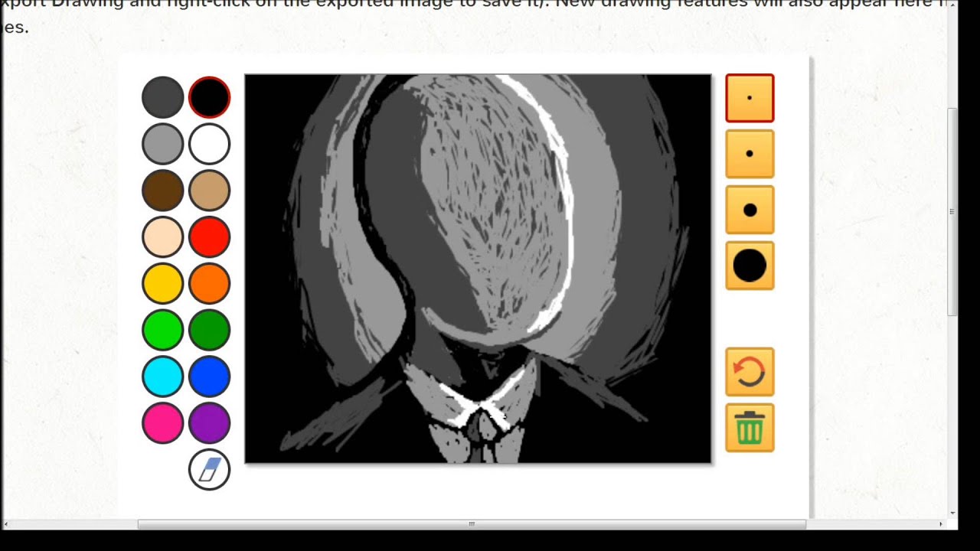
Task: Pick the light gray color swatch
Action: point(162,144)
